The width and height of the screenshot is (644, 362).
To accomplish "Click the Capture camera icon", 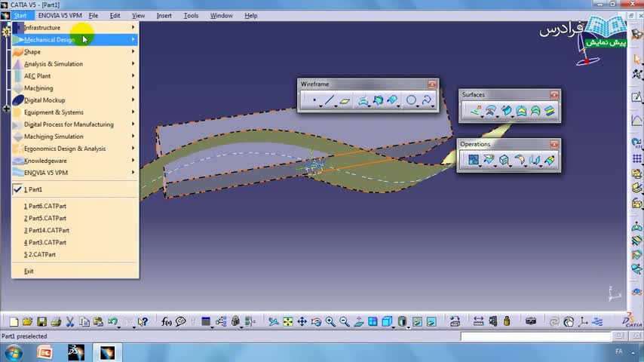I will [x=531, y=321].
